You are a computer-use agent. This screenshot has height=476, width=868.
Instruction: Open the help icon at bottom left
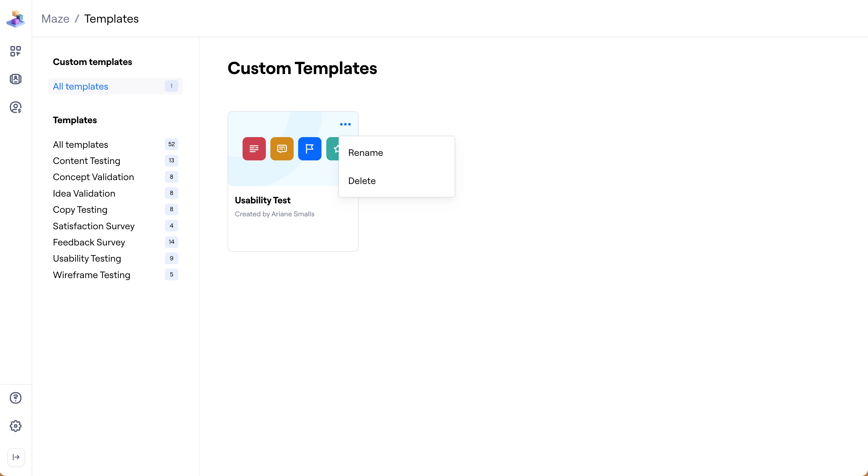pos(16,398)
